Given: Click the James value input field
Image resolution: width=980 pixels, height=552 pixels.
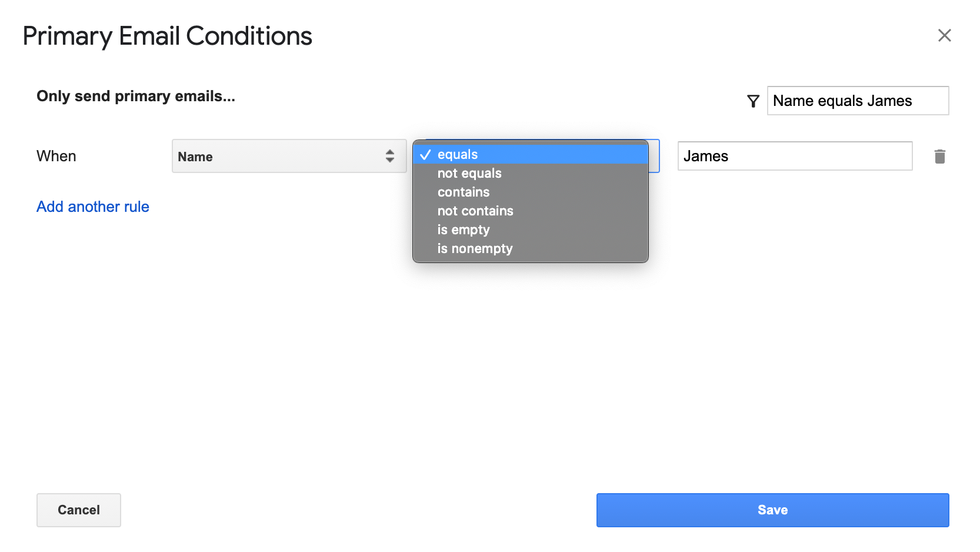Looking at the screenshot, I should 794,156.
